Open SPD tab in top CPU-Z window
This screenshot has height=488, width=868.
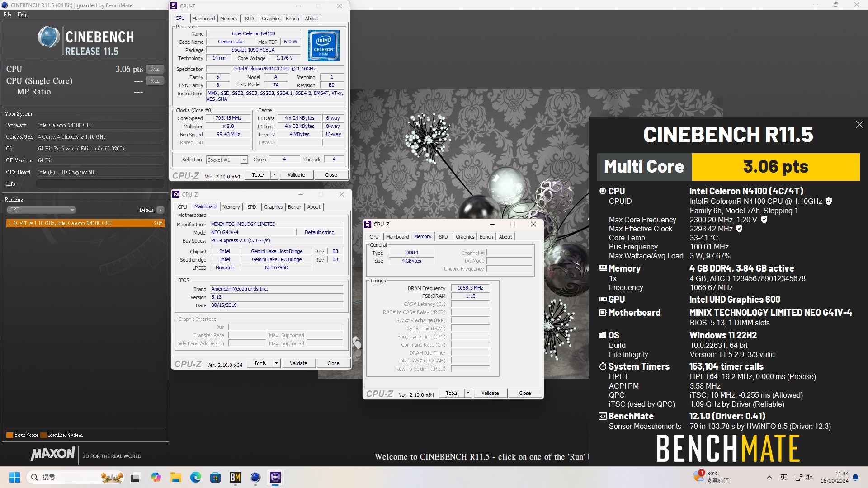point(250,19)
